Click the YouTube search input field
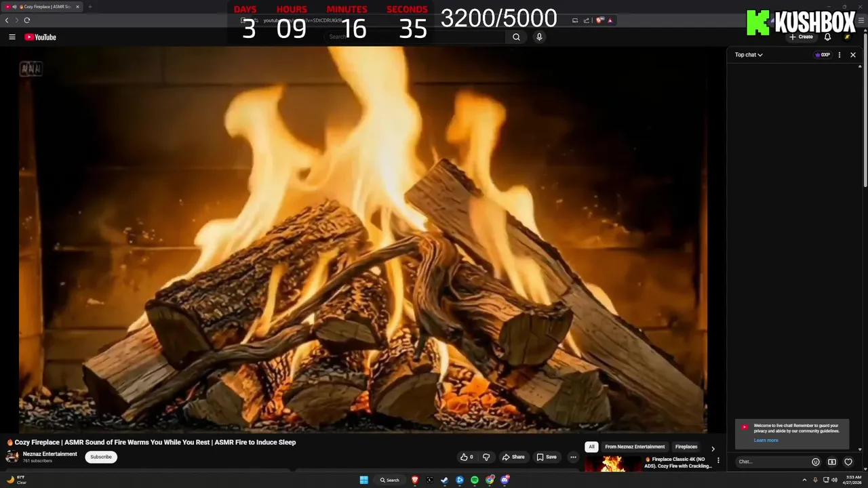Image resolution: width=868 pixels, height=488 pixels. 415,37
